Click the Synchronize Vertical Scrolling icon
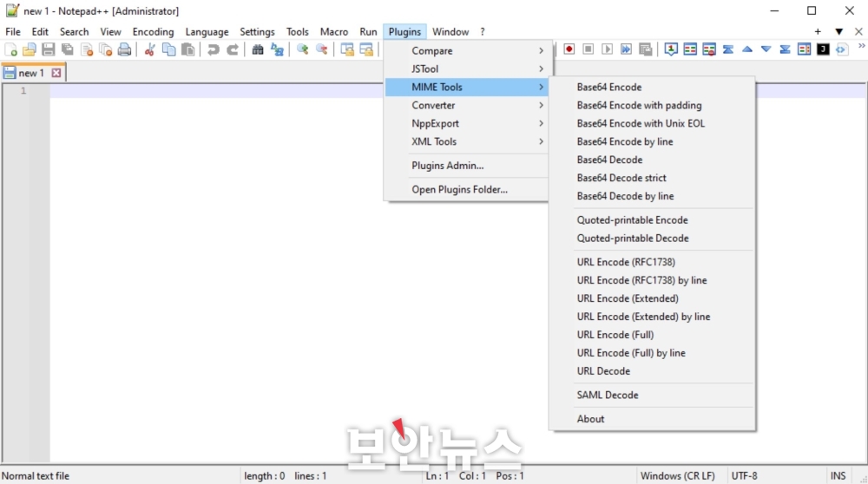The image size is (868, 484). coord(347,49)
